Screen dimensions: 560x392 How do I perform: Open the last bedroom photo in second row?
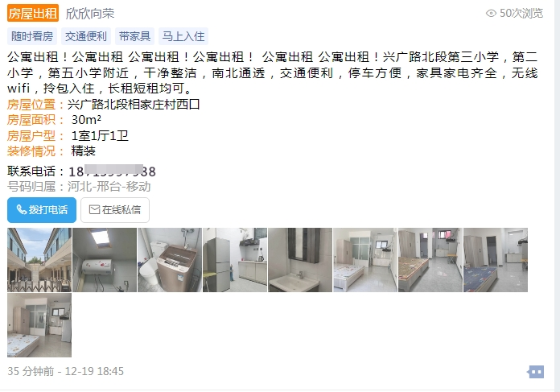tap(39, 325)
